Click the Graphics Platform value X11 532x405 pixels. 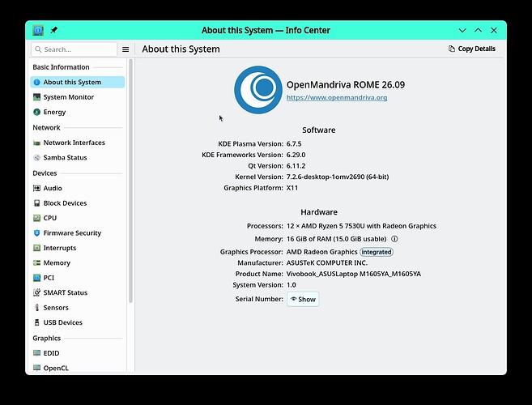click(x=292, y=188)
